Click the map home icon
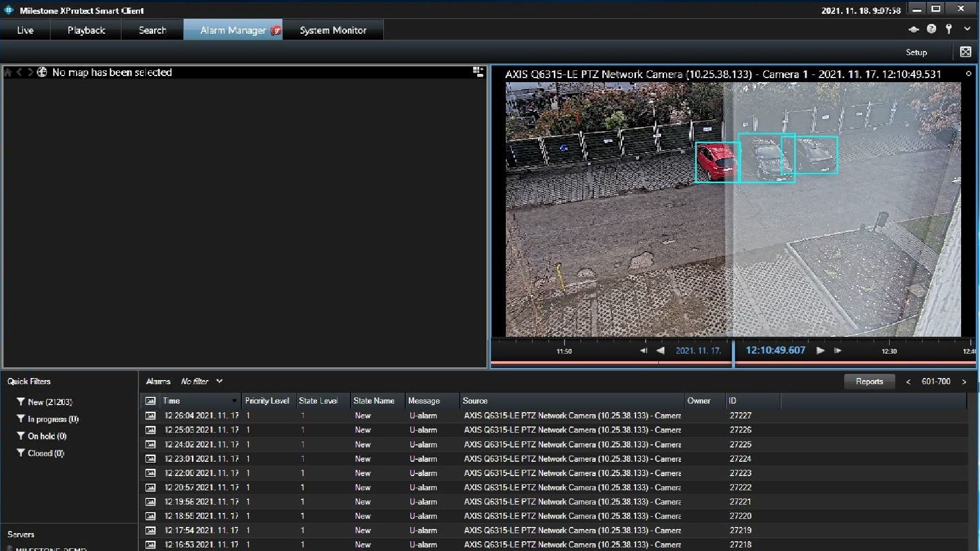 (8, 72)
